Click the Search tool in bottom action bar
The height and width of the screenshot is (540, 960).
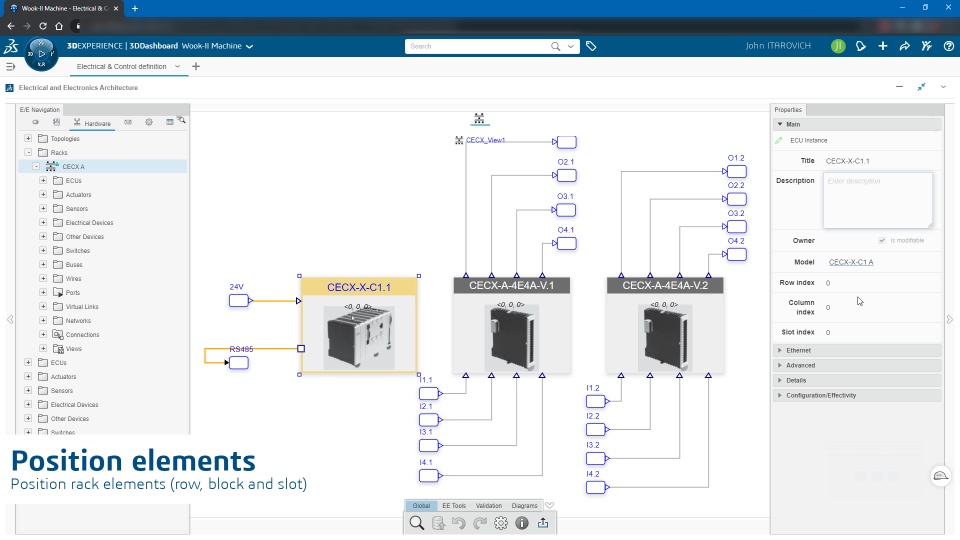point(417,523)
